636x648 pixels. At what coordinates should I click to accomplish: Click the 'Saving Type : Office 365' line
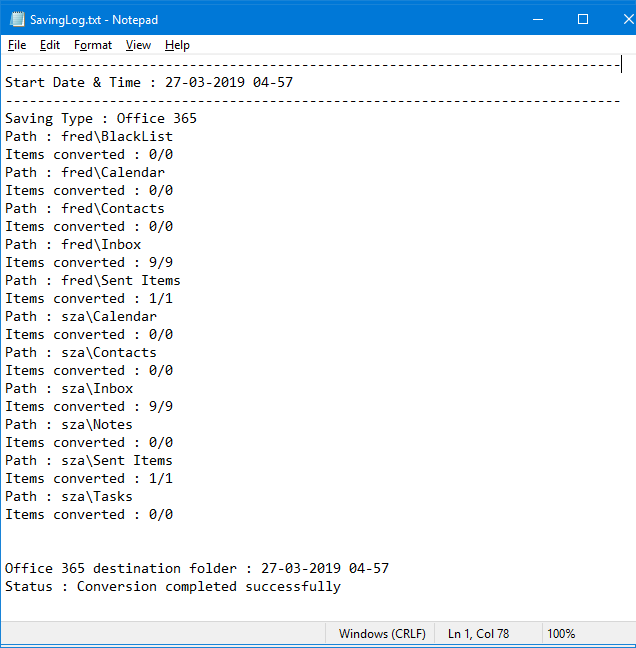tap(101, 119)
